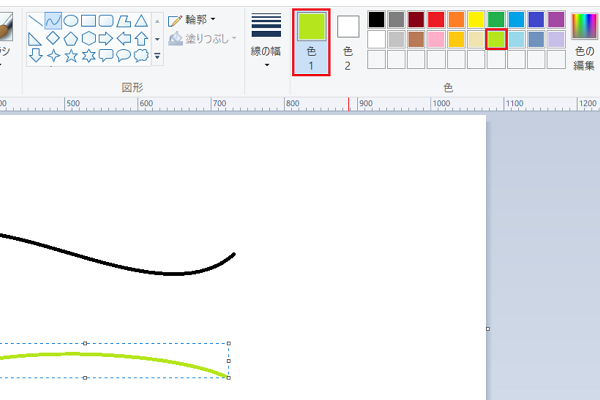This screenshot has height=400, width=600.
Task: Select the Rounded rectangle shape tool
Action: 106,21
